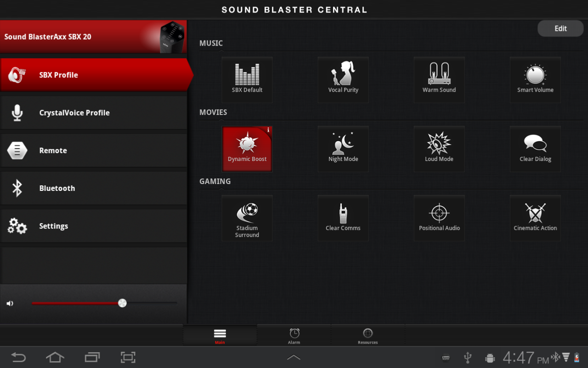Screen dimensions: 588x368
Task: Show info for Dynamic Boost profile
Action: [268, 130]
